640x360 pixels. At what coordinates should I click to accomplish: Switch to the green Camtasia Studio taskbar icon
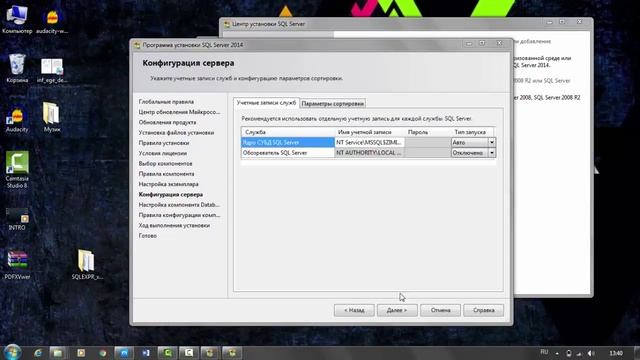pos(168,353)
